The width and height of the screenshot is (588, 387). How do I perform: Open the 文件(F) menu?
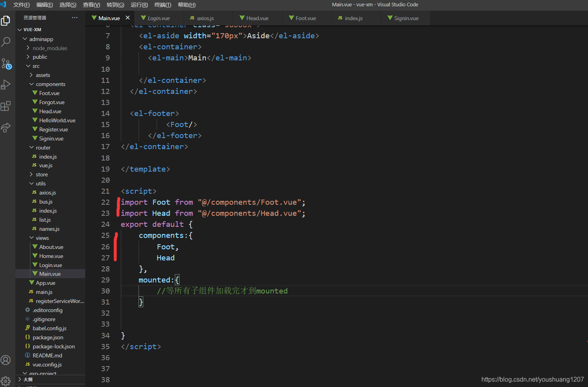[21, 5]
